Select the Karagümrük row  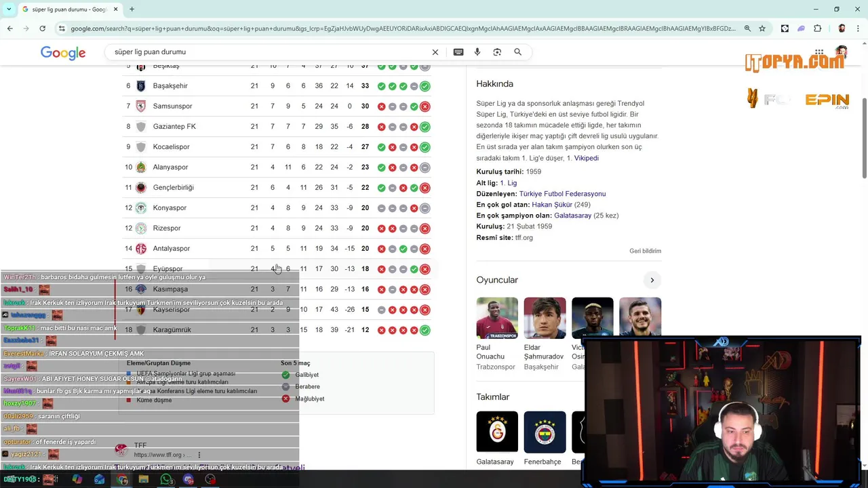pyautogui.click(x=277, y=330)
